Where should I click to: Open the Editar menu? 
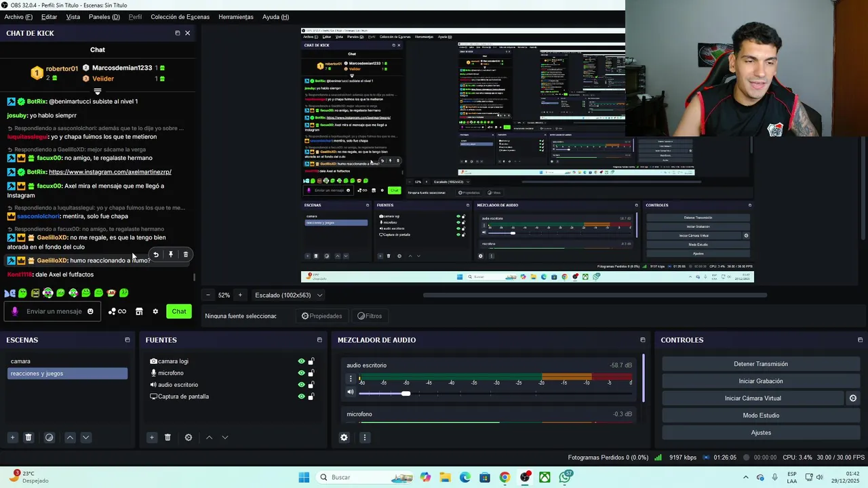(x=49, y=17)
